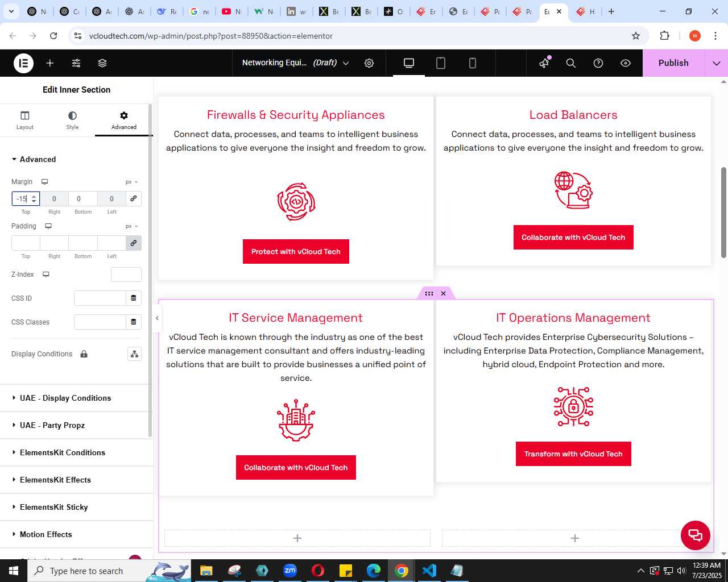Select the Advanced tab
Viewport: 728px width, 582px height.
[124, 120]
